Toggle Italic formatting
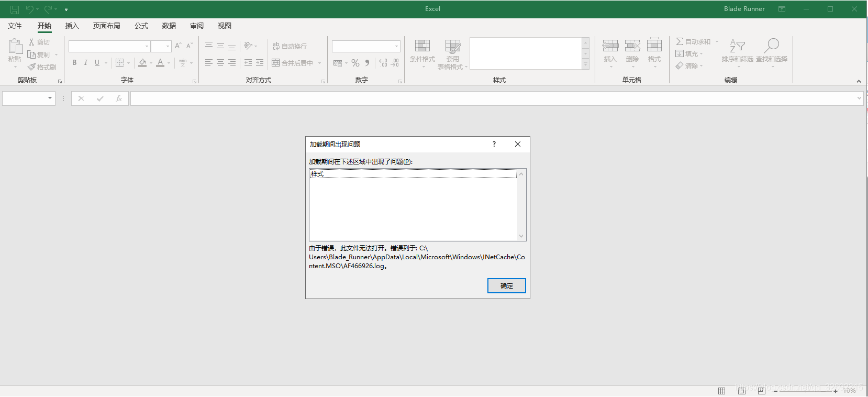The height and width of the screenshot is (397, 868). tap(85, 63)
